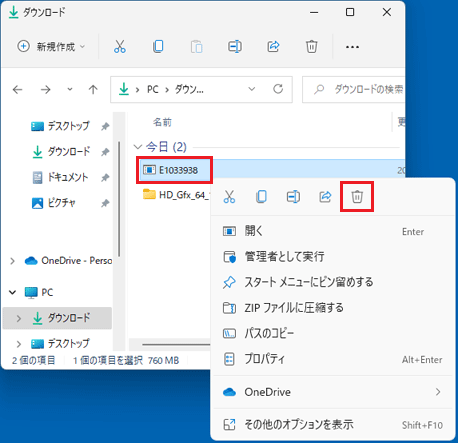Image resolution: width=458 pixels, height=443 pixels.
Task: Open ピクチャ in Quick access
Action: [x=54, y=203]
